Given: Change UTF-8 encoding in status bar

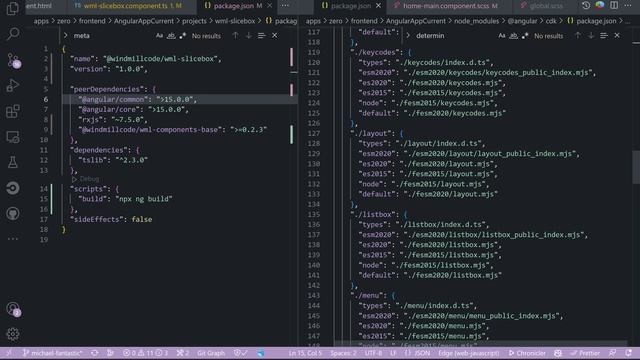Looking at the screenshot, I should tap(373, 353).
